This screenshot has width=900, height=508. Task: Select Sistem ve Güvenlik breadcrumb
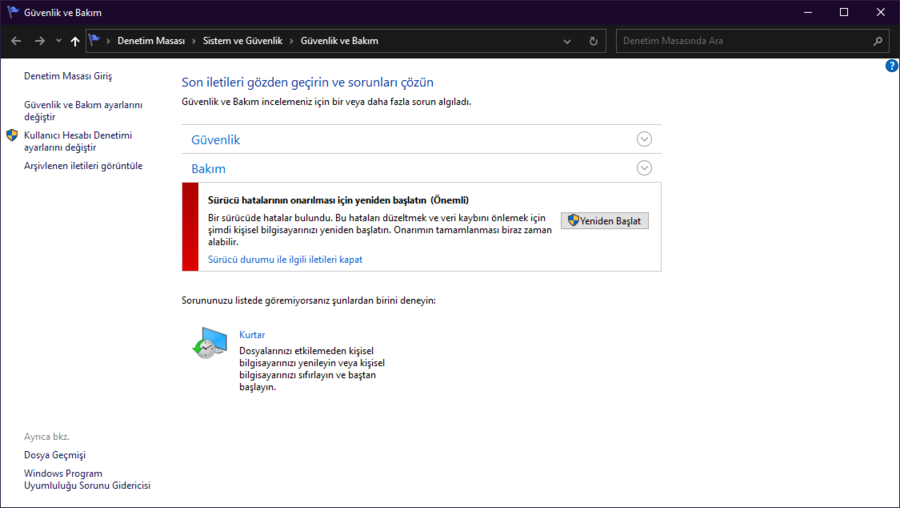click(243, 41)
